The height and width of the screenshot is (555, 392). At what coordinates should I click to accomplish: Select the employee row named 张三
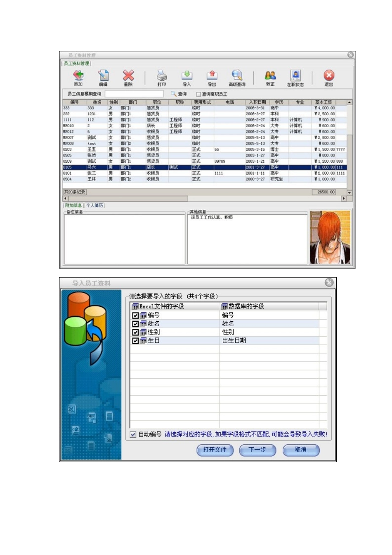pyautogui.click(x=205, y=173)
